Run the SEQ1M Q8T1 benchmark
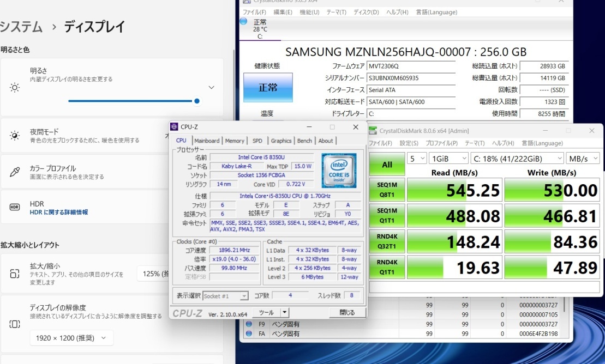 pos(387,190)
